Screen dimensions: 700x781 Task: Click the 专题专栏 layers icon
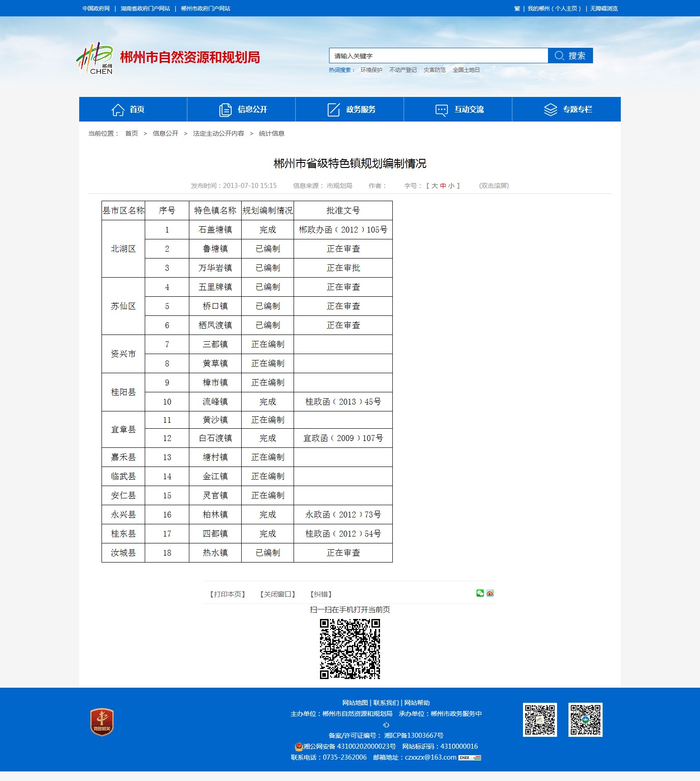pos(551,110)
